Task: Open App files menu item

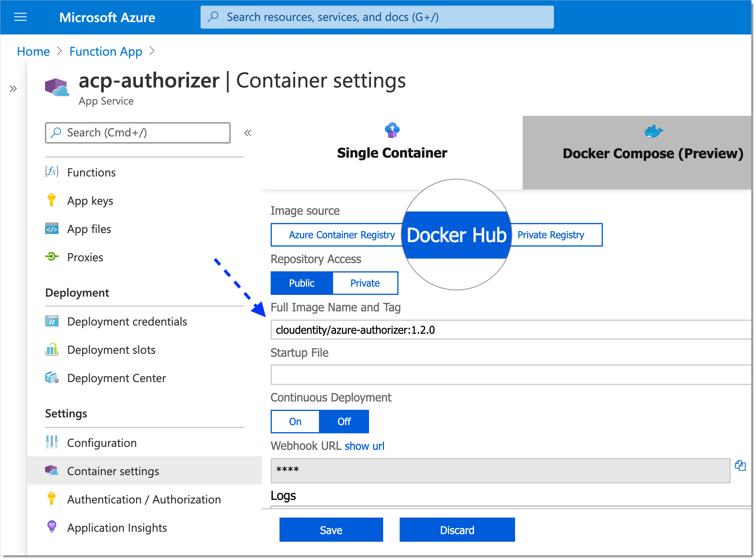Action: coord(144,229)
